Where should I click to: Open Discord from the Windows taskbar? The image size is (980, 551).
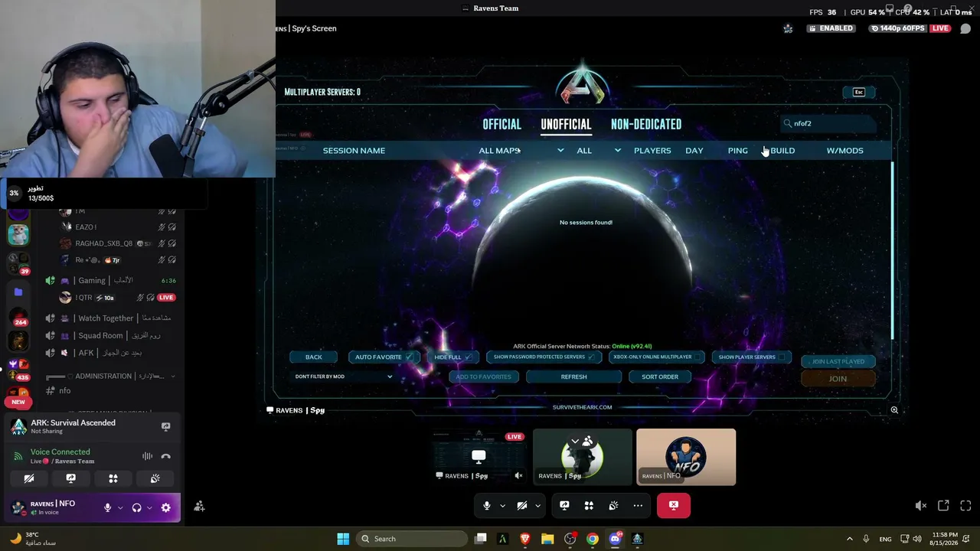(x=615, y=539)
